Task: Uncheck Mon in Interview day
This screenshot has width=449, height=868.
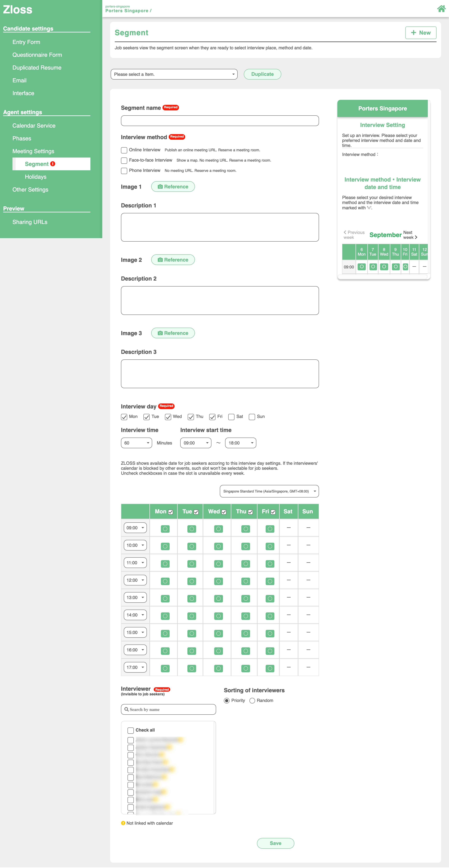Action: [124, 417]
